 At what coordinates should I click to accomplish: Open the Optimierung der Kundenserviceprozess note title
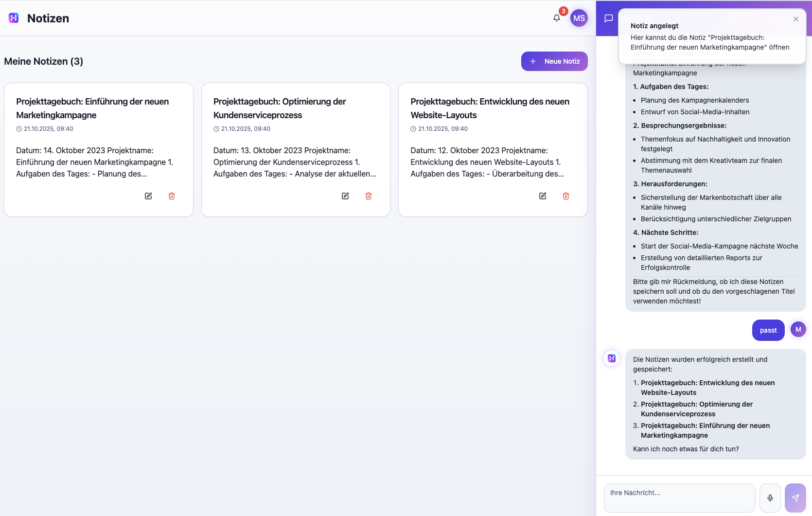pos(280,108)
